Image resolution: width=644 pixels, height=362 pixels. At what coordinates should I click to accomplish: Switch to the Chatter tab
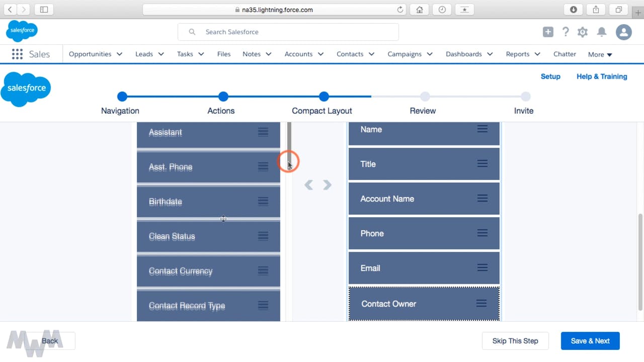coord(565,54)
